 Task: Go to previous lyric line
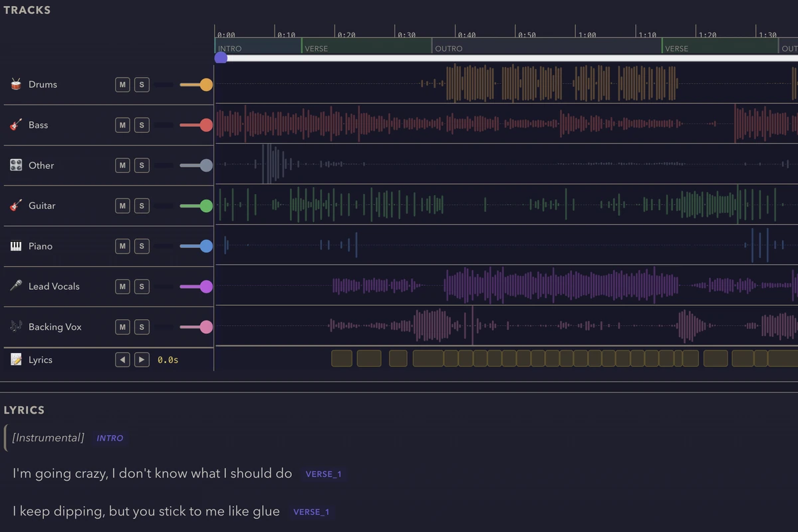coord(122,360)
